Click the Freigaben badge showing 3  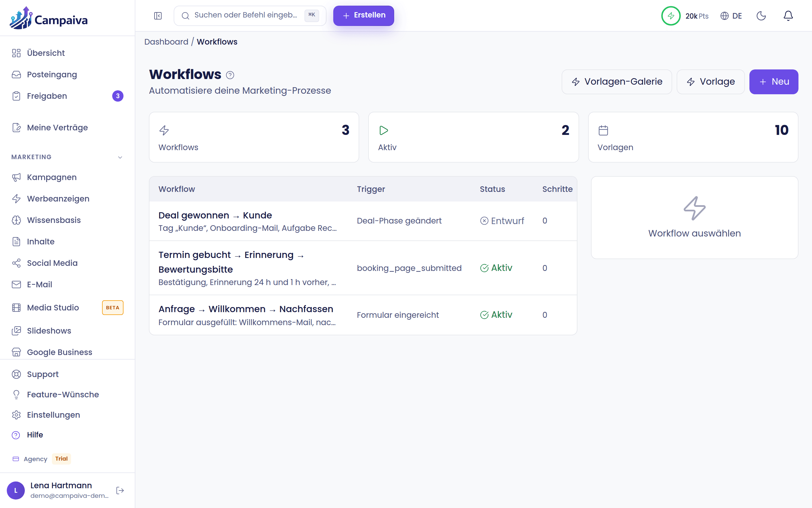[x=118, y=96]
